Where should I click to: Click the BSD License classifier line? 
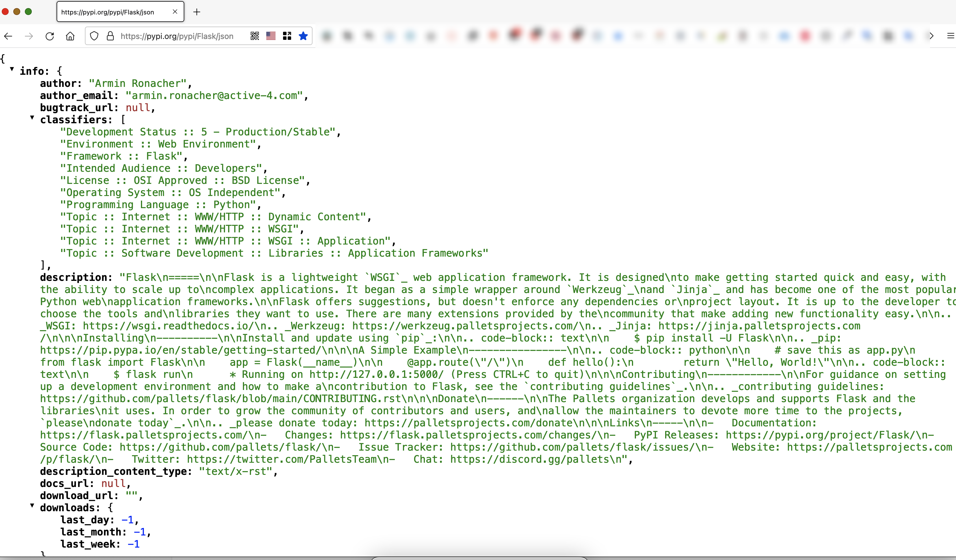(x=183, y=180)
